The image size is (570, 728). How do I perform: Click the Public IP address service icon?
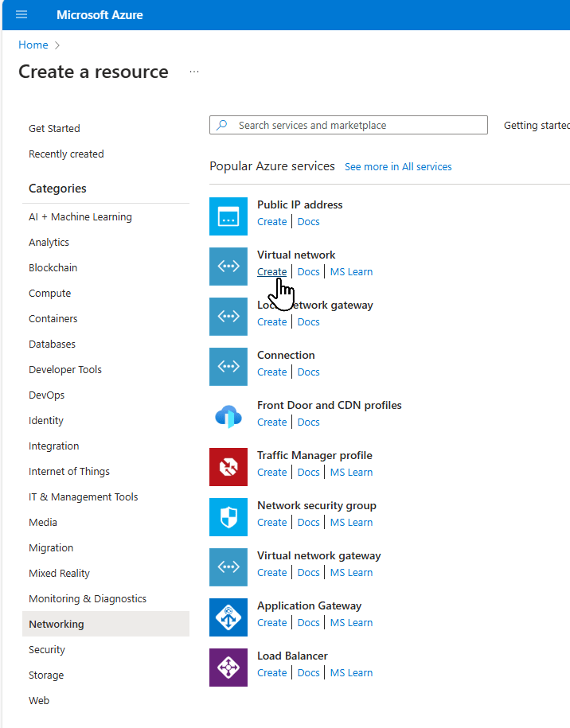pyautogui.click(x=228, y=216)
